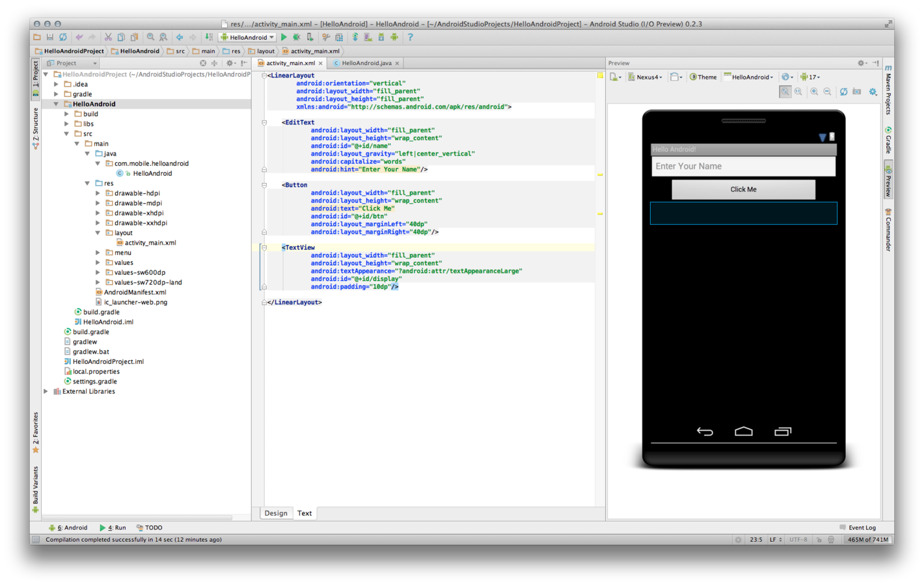This screenshot has height=586, width=924.
Task: Click the Synchronize icon in main toolbar
Action: coord(63,37)
